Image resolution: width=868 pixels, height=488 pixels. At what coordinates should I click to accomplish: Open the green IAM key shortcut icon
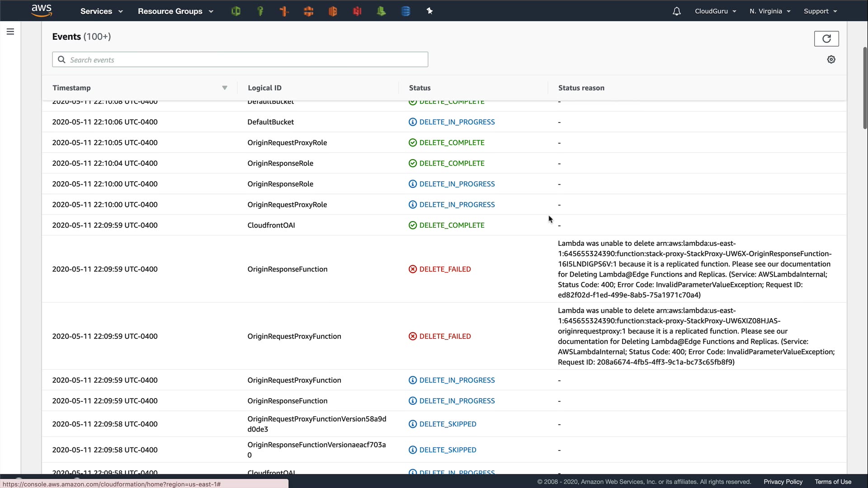[260, 11]
